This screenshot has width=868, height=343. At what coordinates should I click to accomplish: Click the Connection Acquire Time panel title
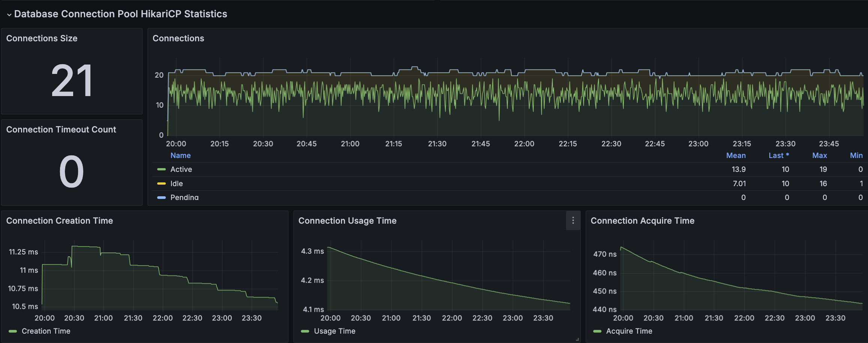643,221
